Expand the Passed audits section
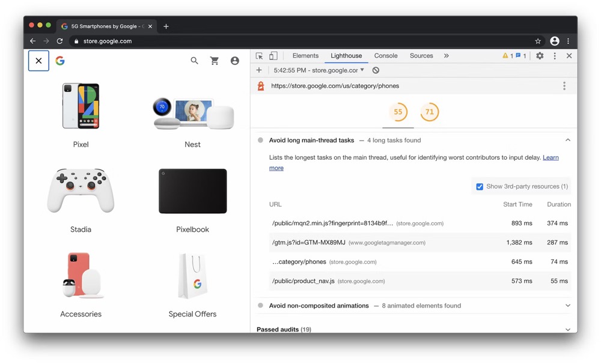This screenshot has height=364, width=601. [x=568, y=330]
